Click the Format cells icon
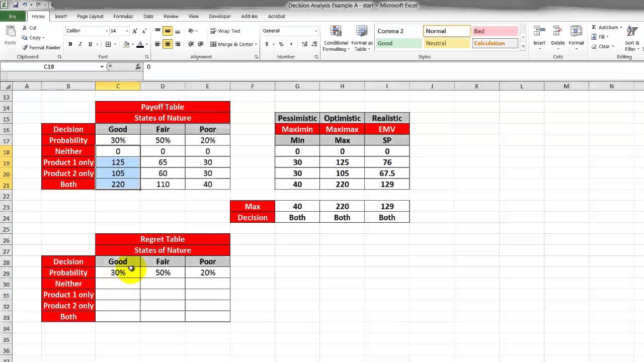644x362 pixels. 576,32
